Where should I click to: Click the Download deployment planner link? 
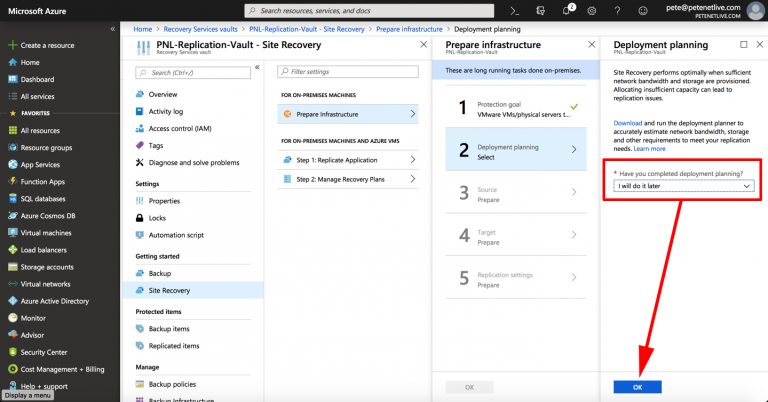pyautogui.click(x=627, y=123)
